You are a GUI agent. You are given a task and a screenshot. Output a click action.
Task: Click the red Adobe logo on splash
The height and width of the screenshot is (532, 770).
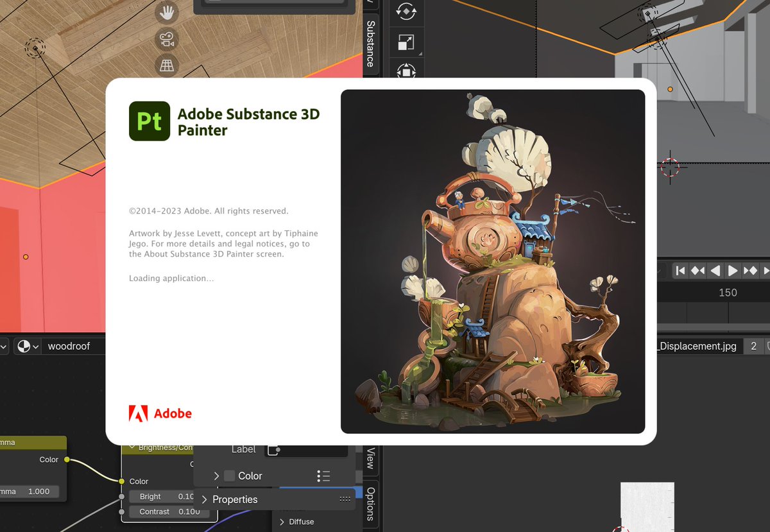(x=160, y=413)
